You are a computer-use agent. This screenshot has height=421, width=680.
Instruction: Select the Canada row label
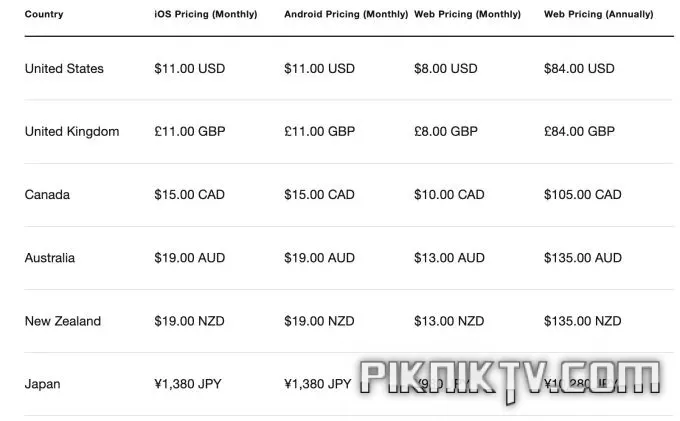(x=47, y=195)
